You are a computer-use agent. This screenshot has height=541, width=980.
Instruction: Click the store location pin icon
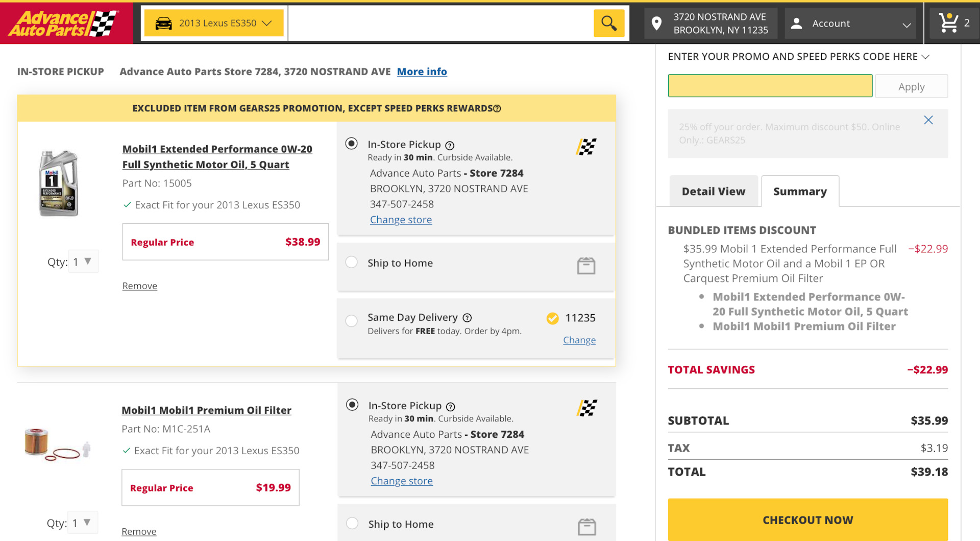point(657,23)
